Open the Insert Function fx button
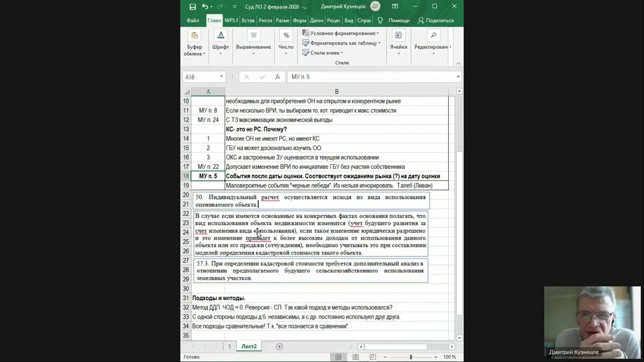Screen dimensions: 644x362 [x=277, y=77]
